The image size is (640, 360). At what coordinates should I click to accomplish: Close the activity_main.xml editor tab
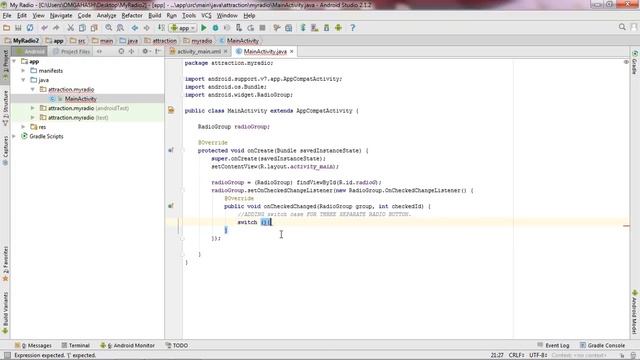click(225, 51)
